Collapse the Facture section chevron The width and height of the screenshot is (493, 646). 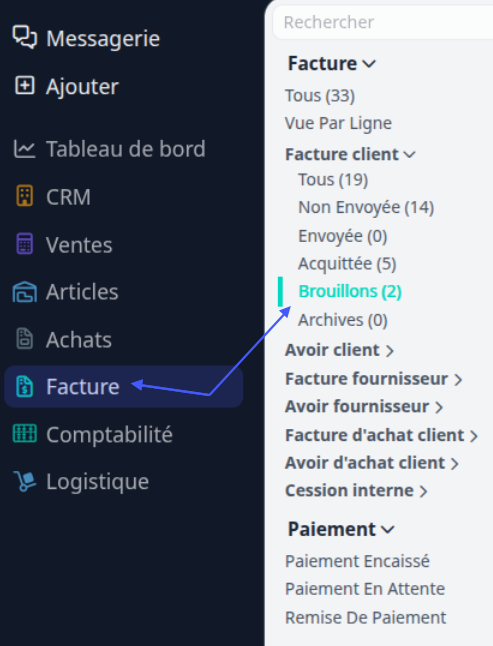369,64
